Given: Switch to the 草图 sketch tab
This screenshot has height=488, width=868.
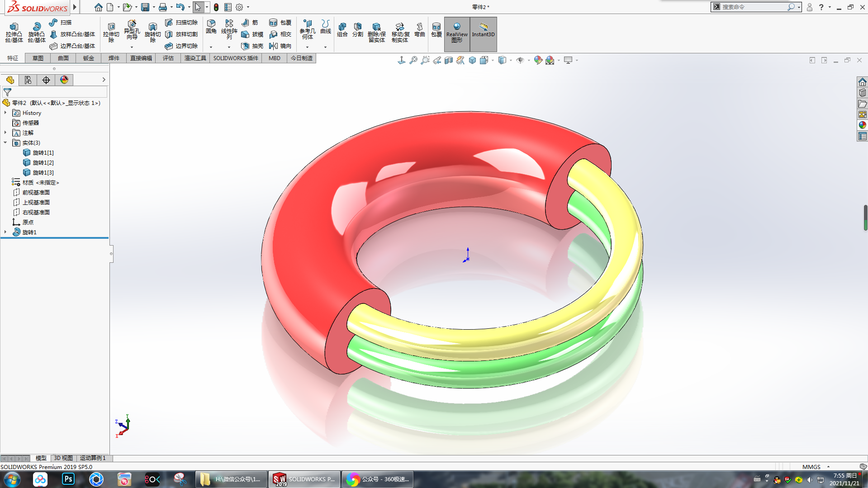Looking at the screenshot, I should click(38, 58).
